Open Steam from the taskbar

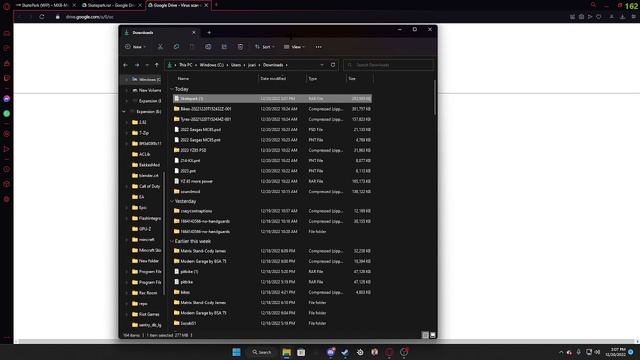pos(345,352)
